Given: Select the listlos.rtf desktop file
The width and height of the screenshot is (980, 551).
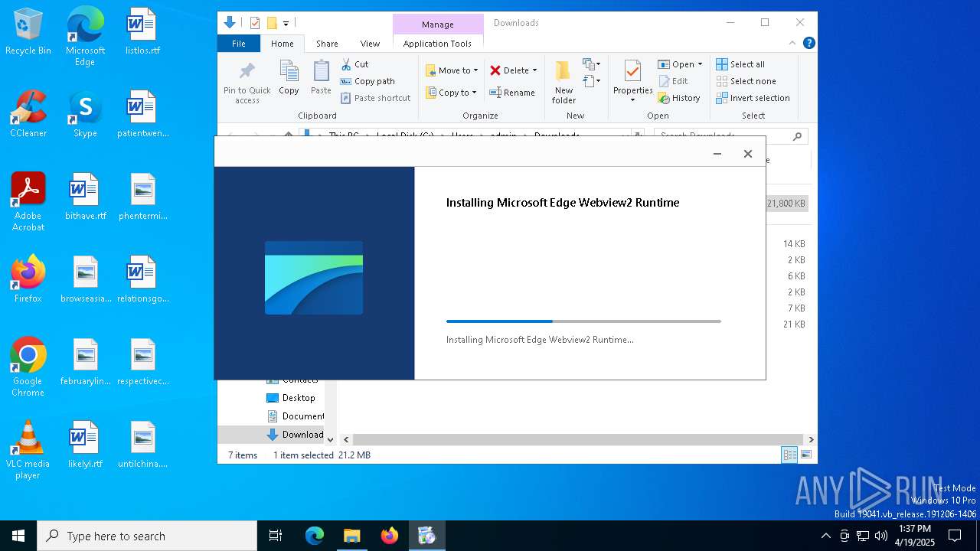Looking at the screenshot, I should (142, 32).
